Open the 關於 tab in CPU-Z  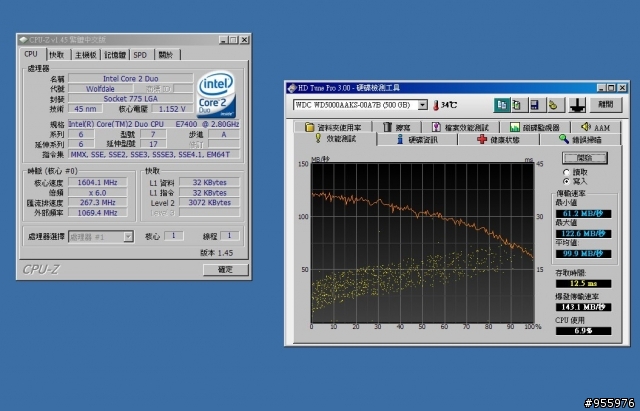click(166, 55)
